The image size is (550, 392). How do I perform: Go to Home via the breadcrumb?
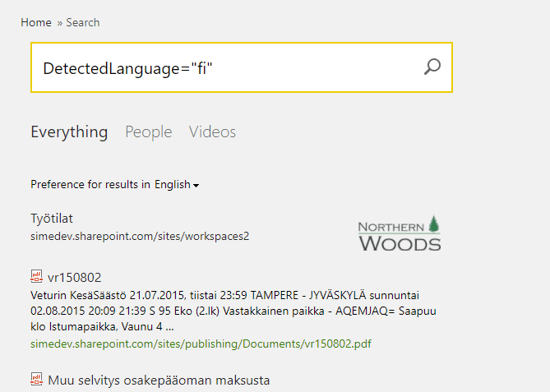(36, 22)
